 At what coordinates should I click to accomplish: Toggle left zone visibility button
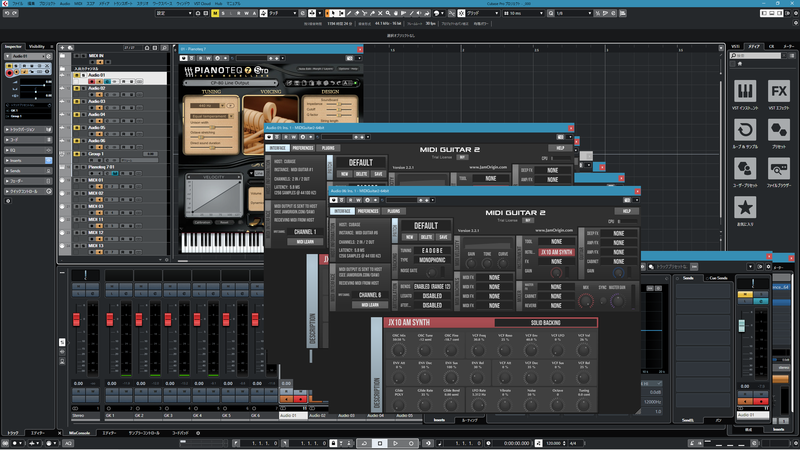pyautogui.click(x=764, y=13)
